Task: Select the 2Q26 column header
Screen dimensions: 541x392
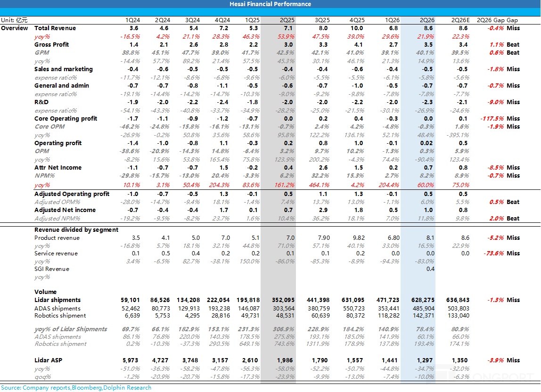Action: [x=427, y=20]
